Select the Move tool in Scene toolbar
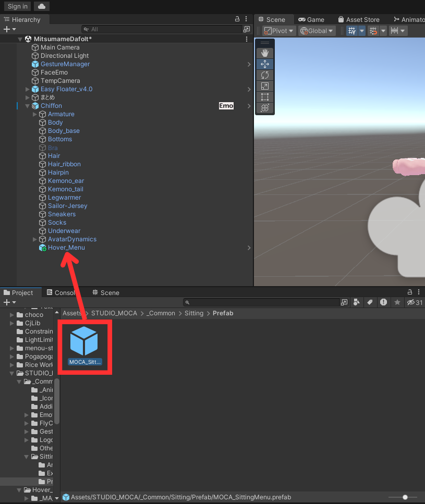This screenshot has height=504, width=425. (x=265, y=64)
